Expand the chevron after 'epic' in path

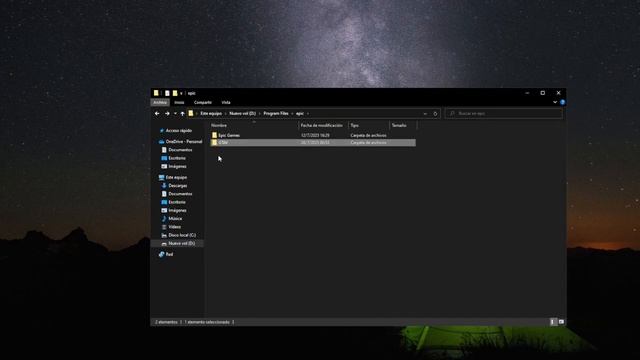coord(308,113)
